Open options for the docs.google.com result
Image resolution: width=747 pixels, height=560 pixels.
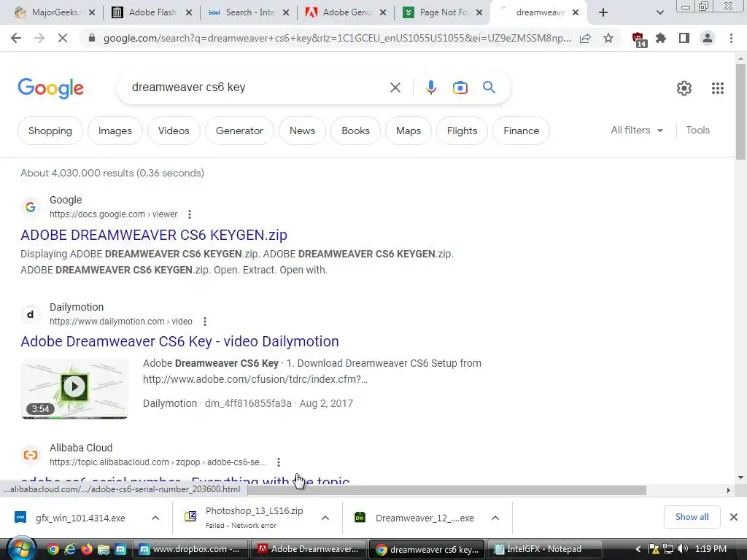[x=190, y=214]
